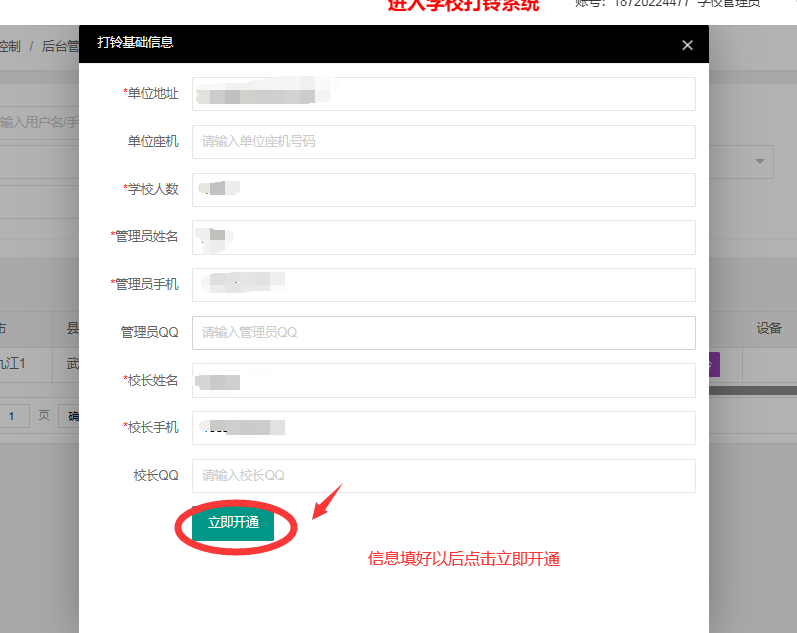Image resolution: width=797 pixels, height=633 pixels.
Task: Select the 学校人数 input field
Action: [444, 190]
